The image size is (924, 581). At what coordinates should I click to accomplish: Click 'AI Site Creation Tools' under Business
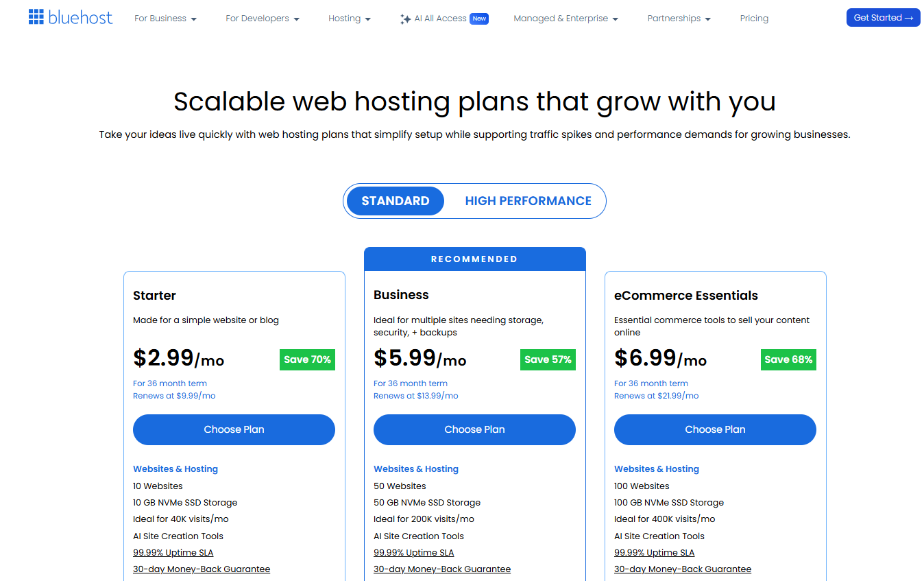pyautogui.click(x=419, y=536)
